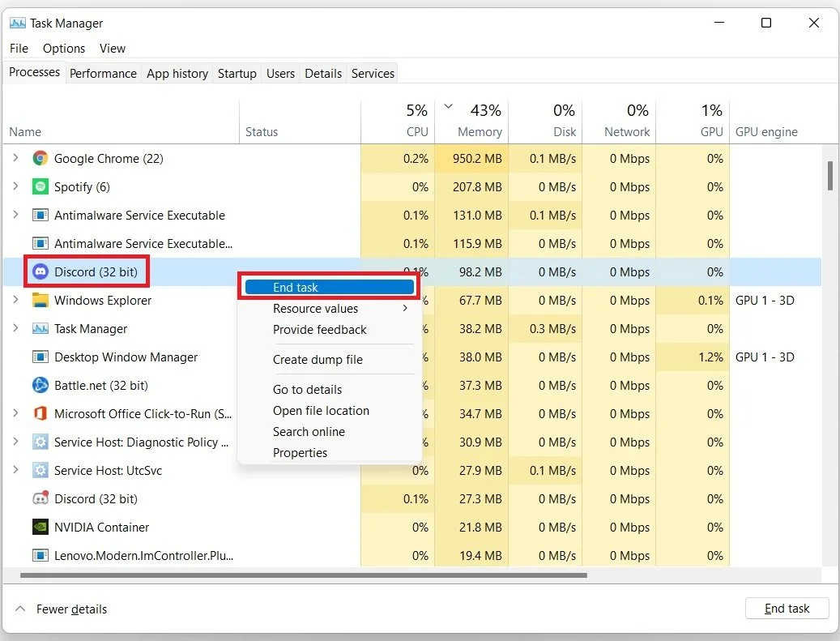The image size is (840, 641).
Task: Expand the Microsoft Office Click-to-Run group
Action: tap(15, 413)
